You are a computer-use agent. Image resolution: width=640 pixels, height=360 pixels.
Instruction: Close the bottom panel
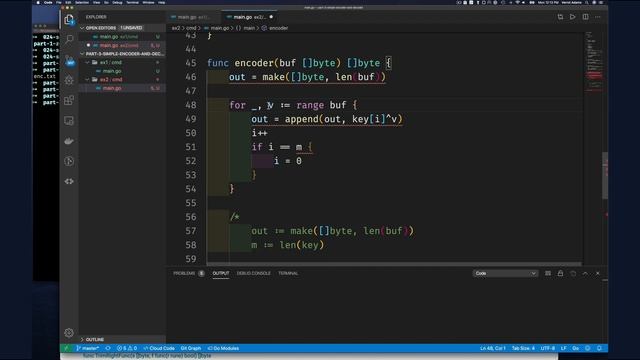pos(598,273)
